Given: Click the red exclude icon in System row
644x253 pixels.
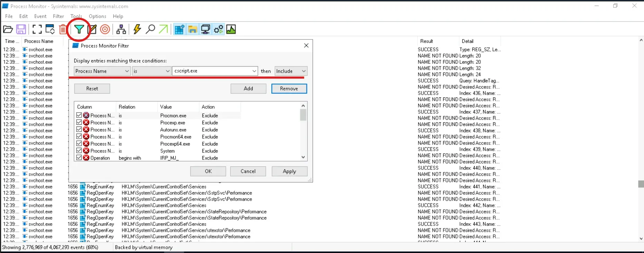Looking at the screenshot, I should (86, 151).
